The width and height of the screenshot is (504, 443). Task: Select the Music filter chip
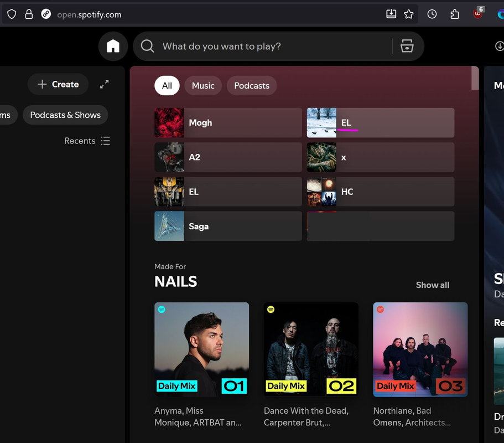203,86
